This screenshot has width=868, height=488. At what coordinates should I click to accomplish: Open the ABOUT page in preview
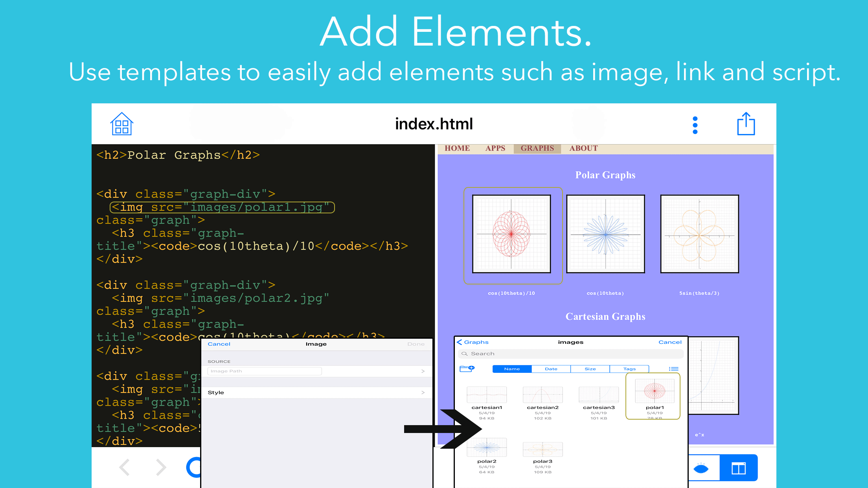click(x=583, y=149)
